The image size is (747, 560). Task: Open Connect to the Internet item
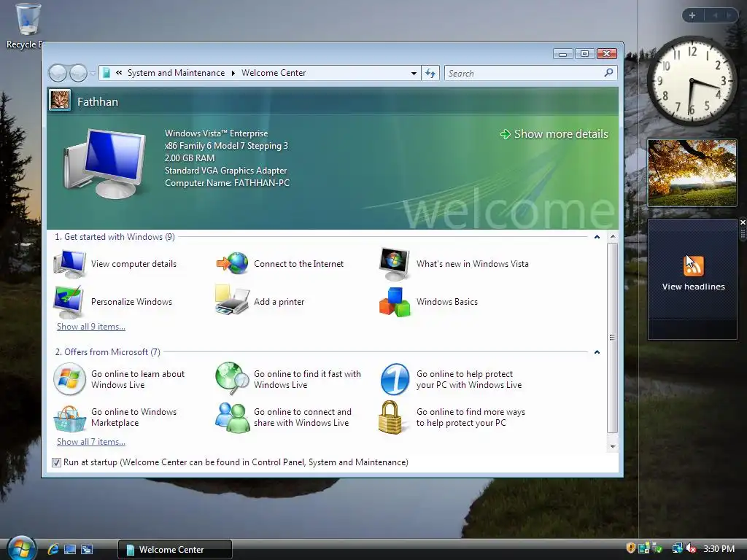[x=280, y=264]
